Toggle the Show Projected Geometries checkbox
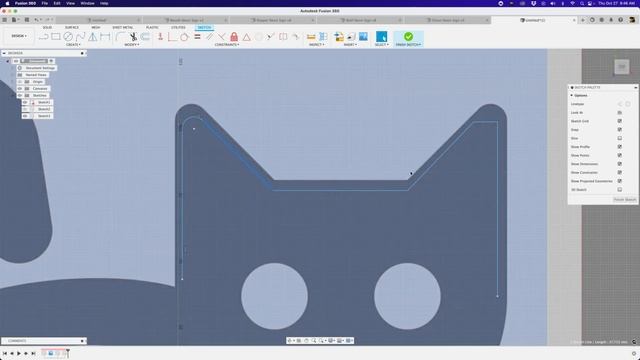640x360 pixels. (620, 181)
